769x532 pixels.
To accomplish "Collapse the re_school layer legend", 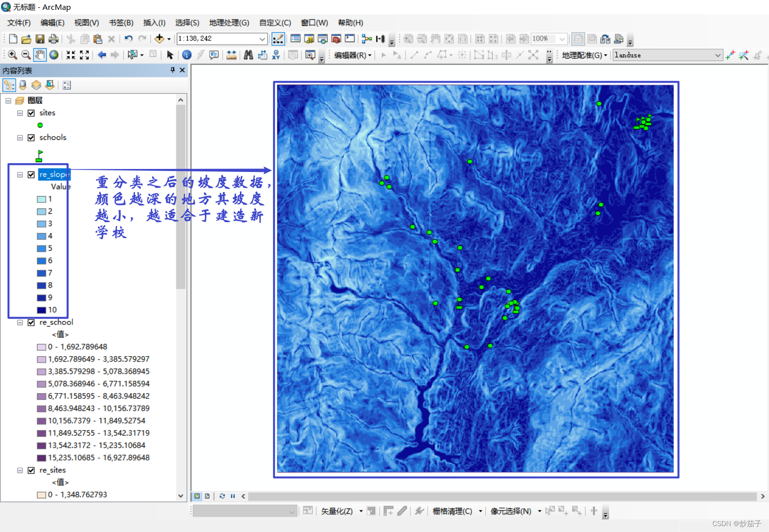I will point(20,322).
